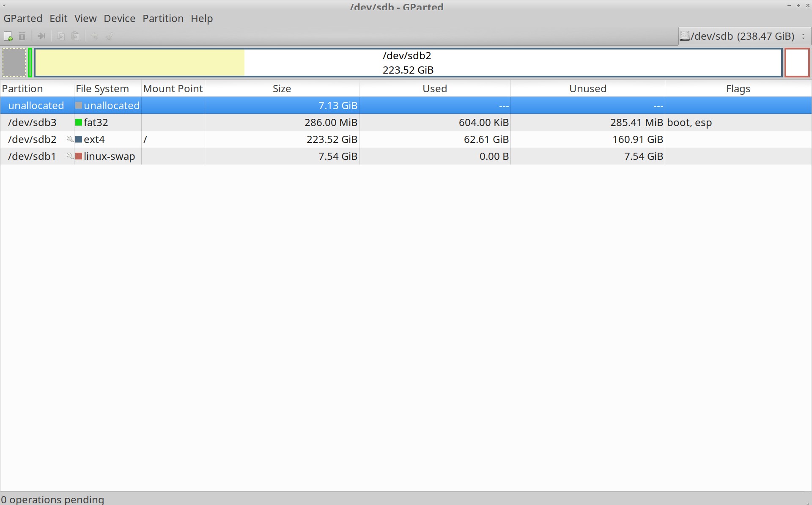The image size is (812, 505).
Task: Open the Partition menu
Action: click(x=163, y=19)
